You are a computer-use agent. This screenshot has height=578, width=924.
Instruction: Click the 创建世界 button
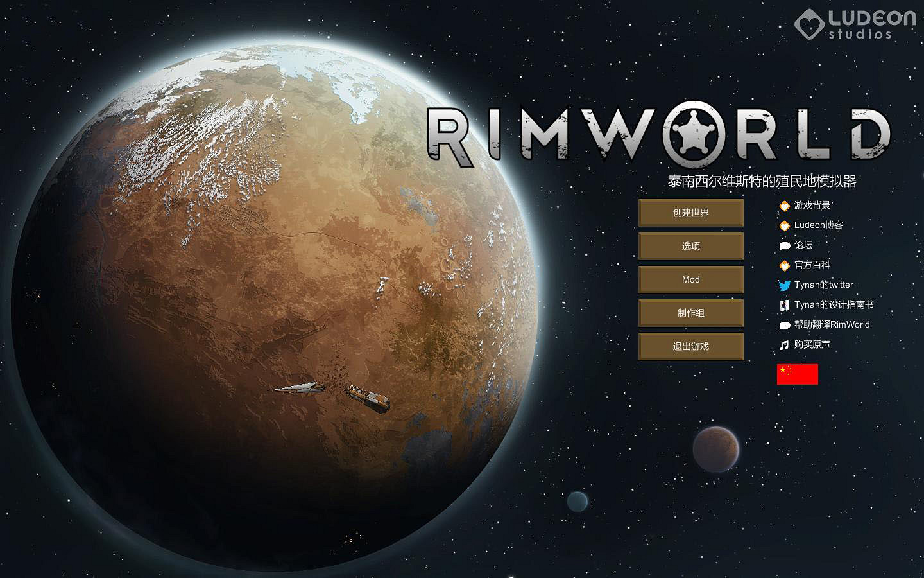click(x=690, y=213)
